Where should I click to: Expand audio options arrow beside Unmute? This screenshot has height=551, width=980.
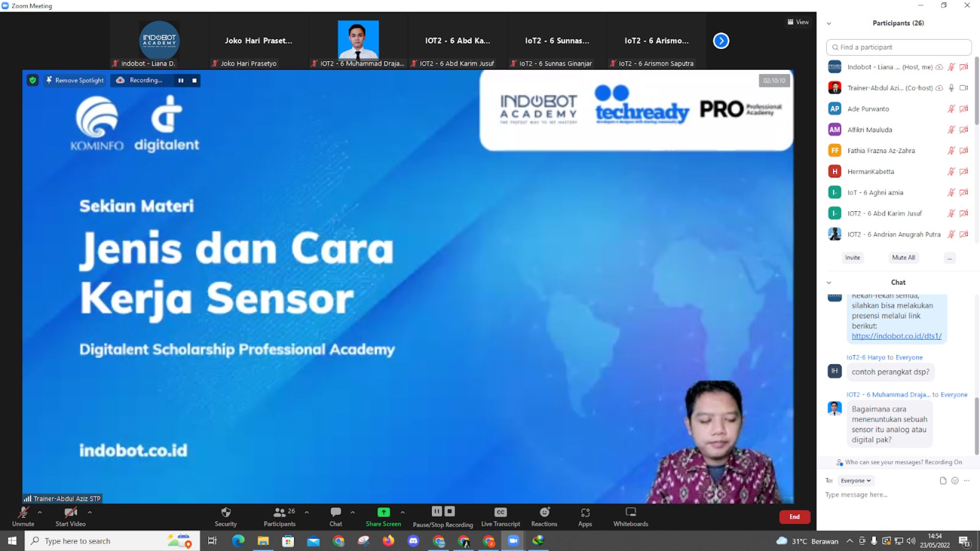(x=40, y=512)
